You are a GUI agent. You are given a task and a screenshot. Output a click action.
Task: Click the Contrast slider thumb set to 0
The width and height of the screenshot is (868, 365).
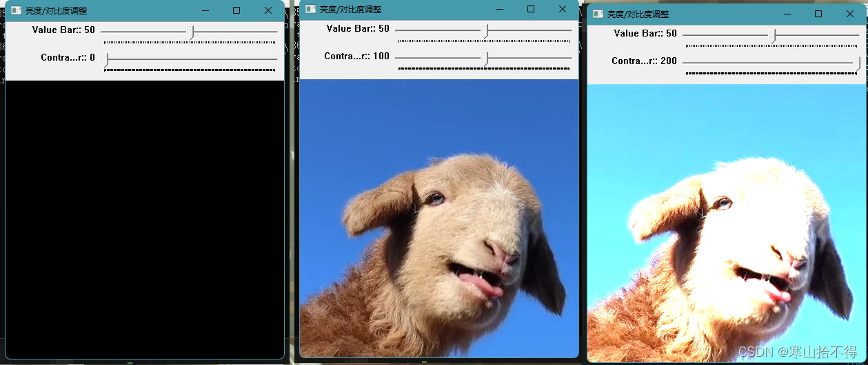click(105, 61)
